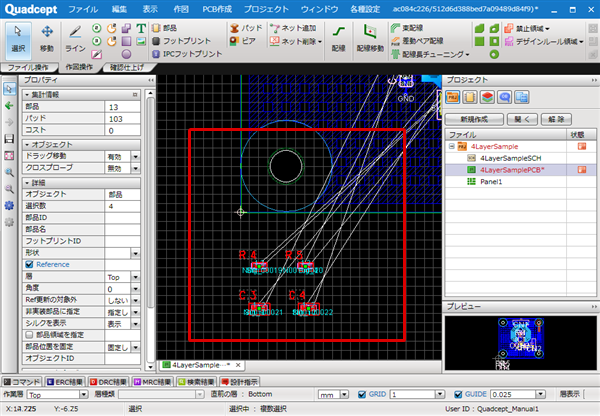Screen dimensions: 600x416
Task: Open the プロジェクト menu
Action: 266,9
